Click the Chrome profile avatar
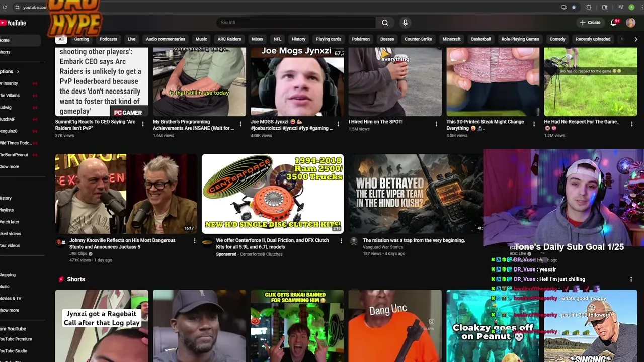 coord(631,7)
